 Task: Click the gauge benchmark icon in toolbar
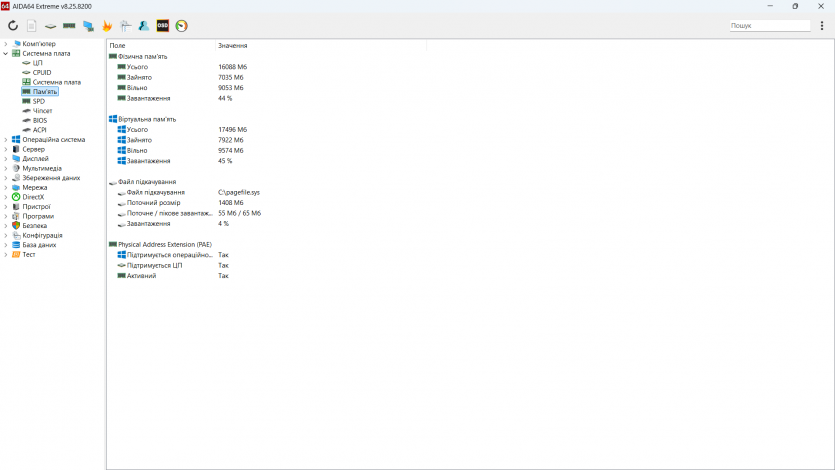pyautogui.click(x=181, y=25)
